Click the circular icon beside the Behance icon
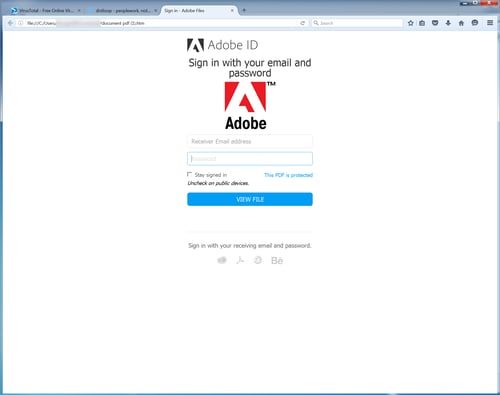500x395 pixels. tap(258, 260)
